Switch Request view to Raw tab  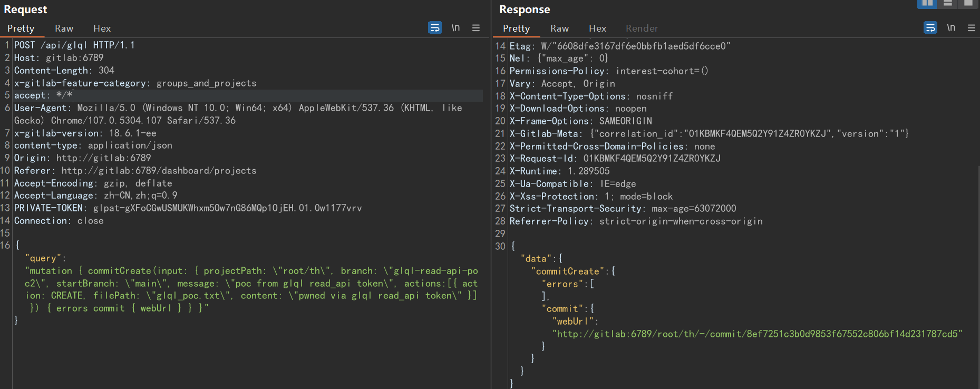pos(64,28)
